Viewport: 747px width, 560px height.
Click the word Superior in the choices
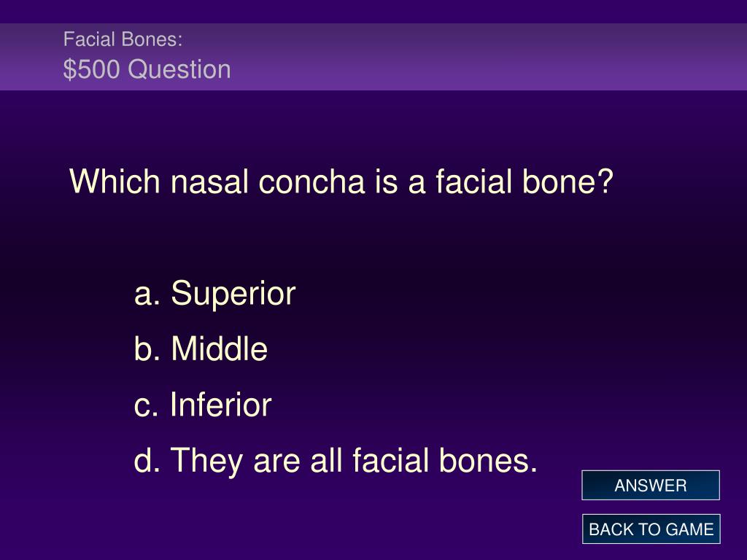click(233, 293)
